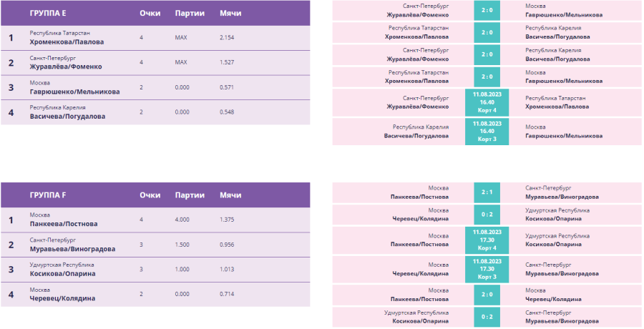Click Очки column header in Group E
644x329 pixels.
[150, 14]
